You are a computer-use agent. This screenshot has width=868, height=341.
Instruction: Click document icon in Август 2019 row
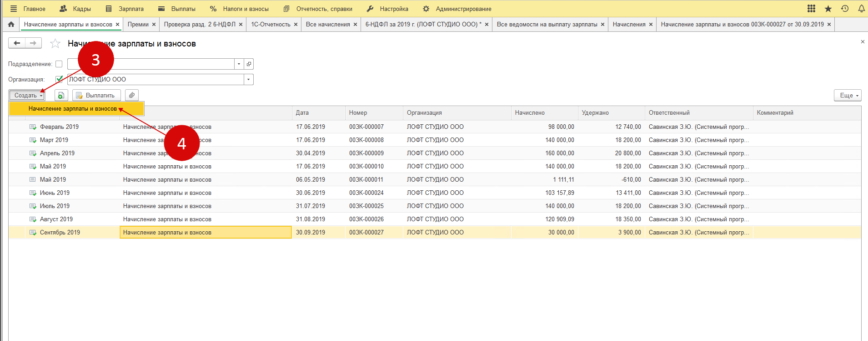(x=33, y=219)
